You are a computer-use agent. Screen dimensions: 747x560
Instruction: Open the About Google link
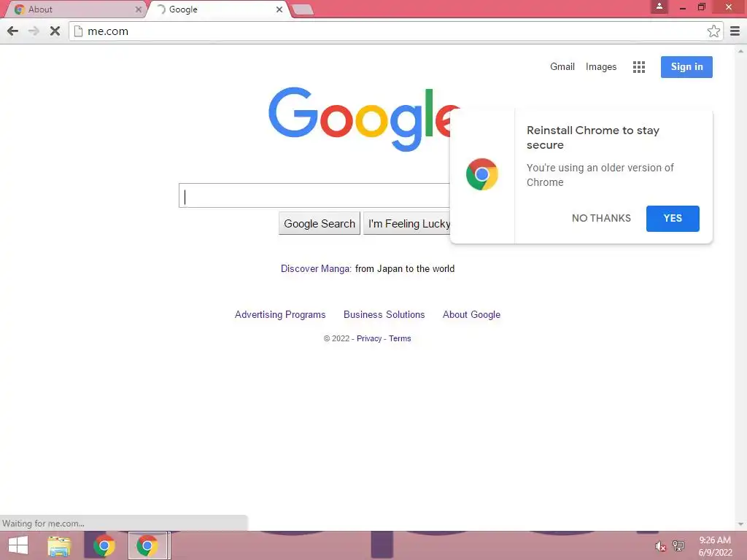click(472, 315)
